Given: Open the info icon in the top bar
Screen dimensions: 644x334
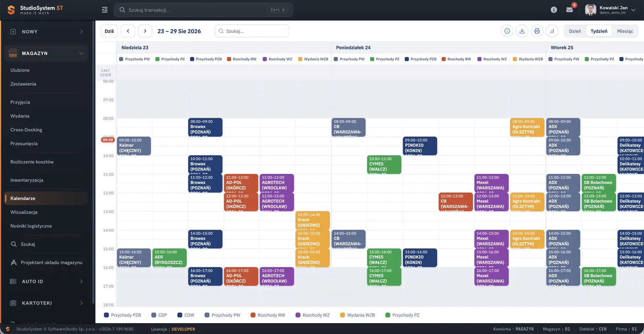Looking at the screenshot, I should pyautogui.click(x=554, y=10).
